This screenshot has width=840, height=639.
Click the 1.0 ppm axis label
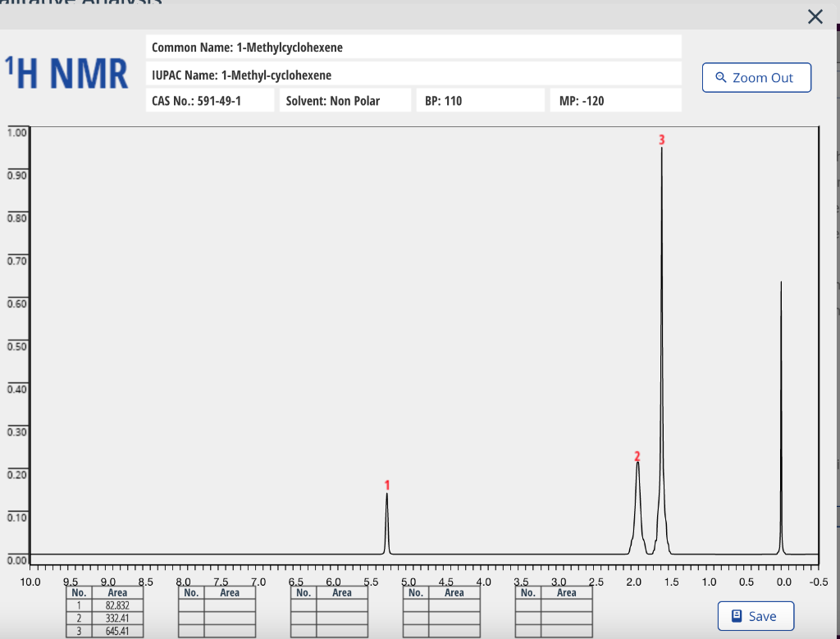709,582
